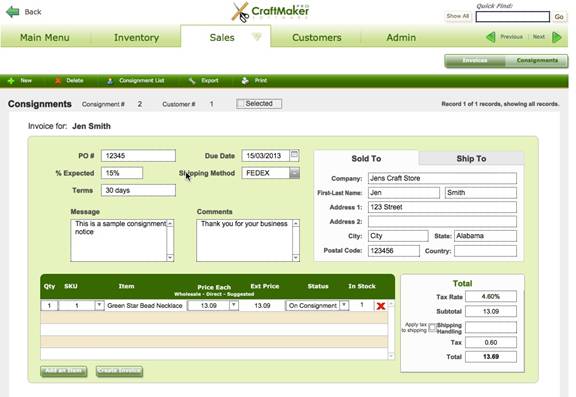
Task: Click the Quick Find search field
Action: click(512, 17)
